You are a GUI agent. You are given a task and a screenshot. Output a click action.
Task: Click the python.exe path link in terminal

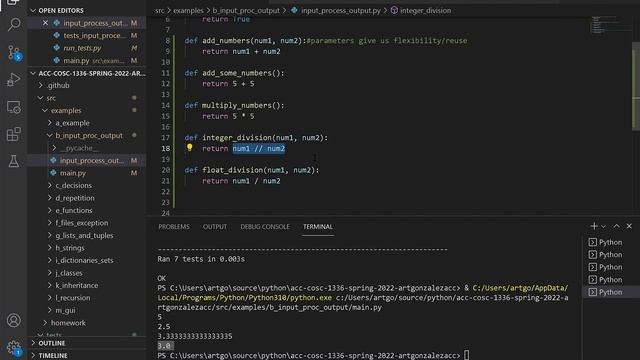pos(245,298)
